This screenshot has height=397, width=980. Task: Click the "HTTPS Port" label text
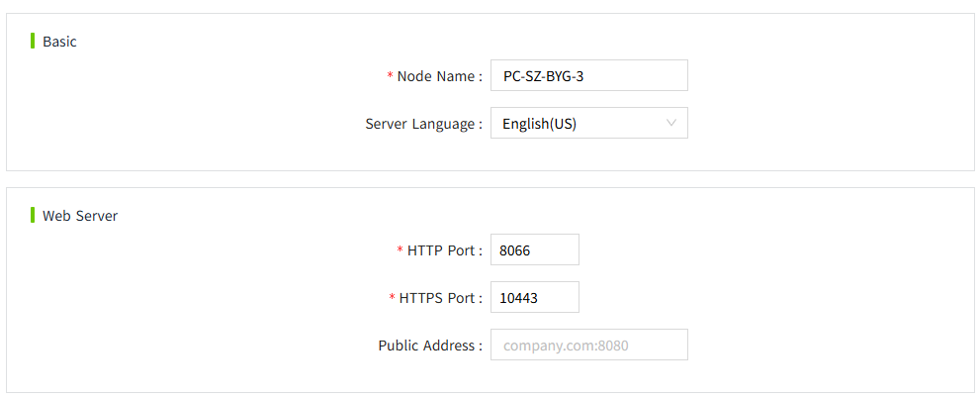tap(437, 298)
